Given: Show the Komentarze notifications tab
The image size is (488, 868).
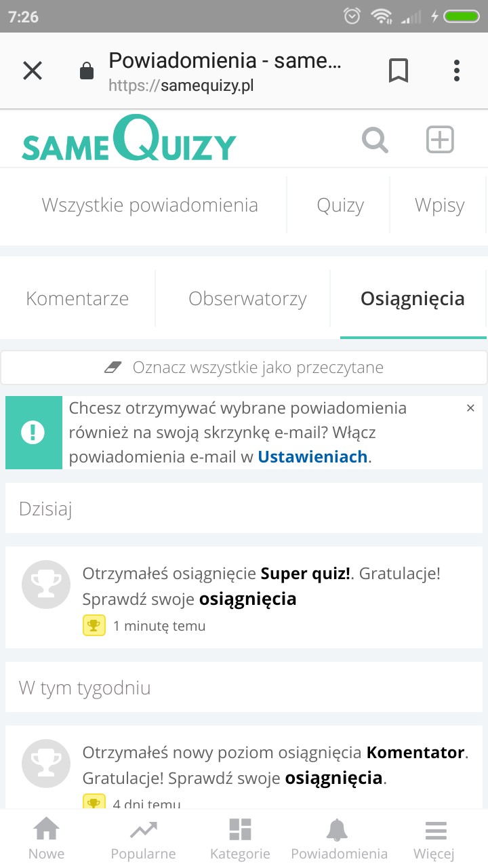Looking at the screenshot, I should click(x=77, y=298).
